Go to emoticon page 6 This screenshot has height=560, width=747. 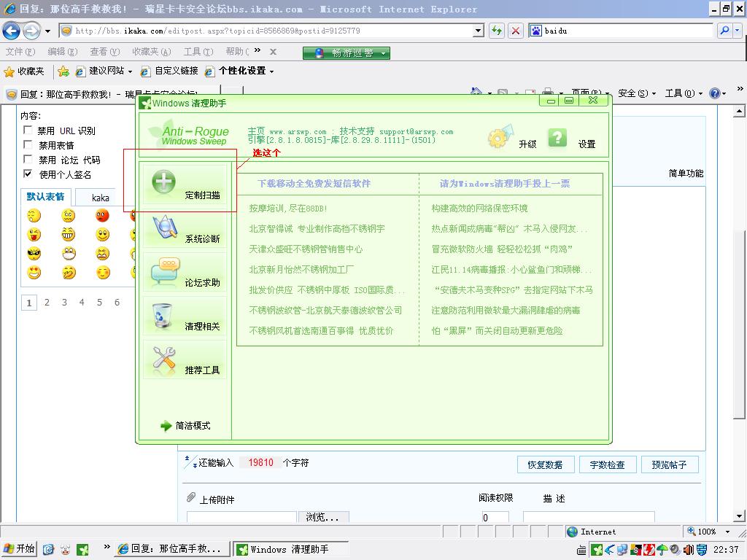click(117, 303)
